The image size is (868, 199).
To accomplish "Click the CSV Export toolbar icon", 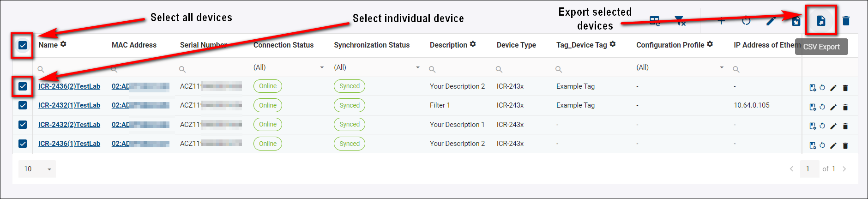I will [x=821, y=21].
